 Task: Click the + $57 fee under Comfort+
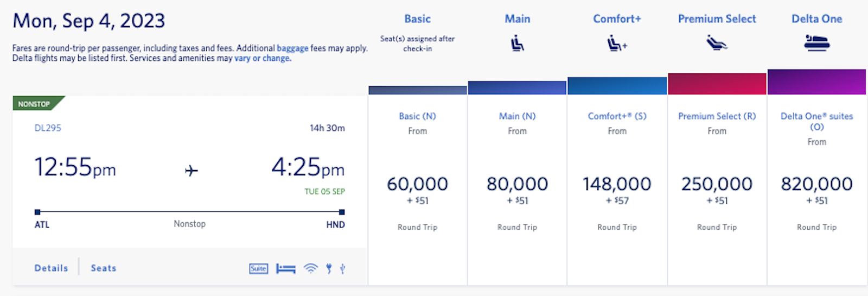[x=617, y=201]
